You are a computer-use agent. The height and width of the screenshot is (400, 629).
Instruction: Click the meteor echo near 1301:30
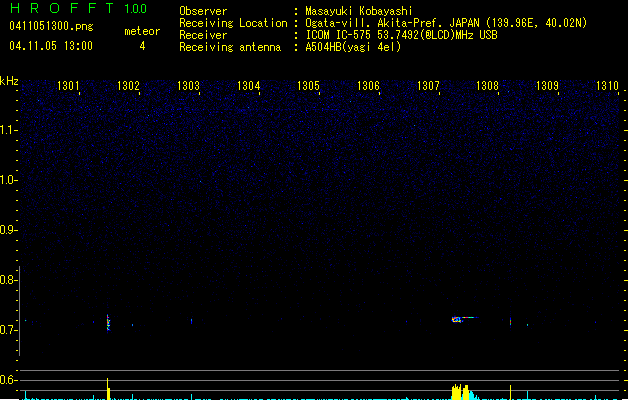[x=108, y=323]
